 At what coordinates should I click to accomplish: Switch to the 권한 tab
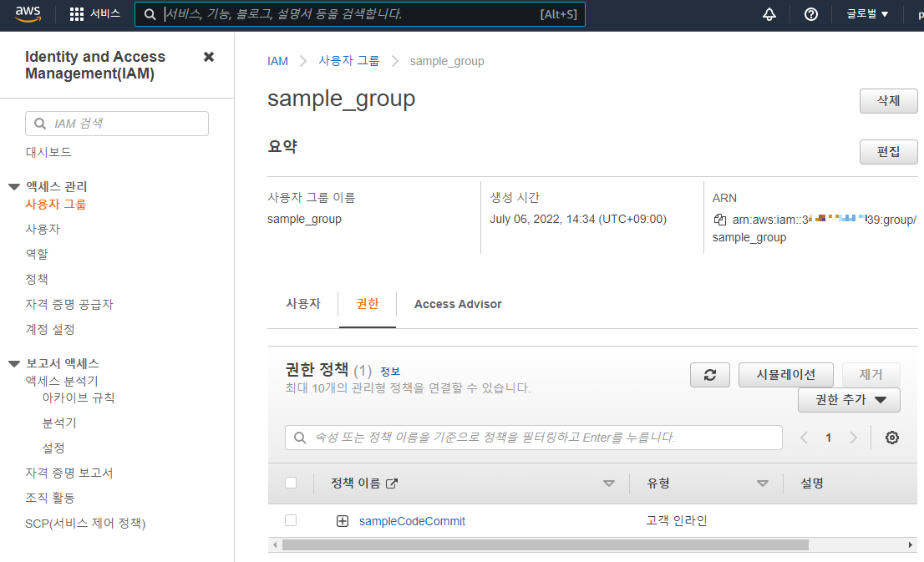tap(367, 304)
